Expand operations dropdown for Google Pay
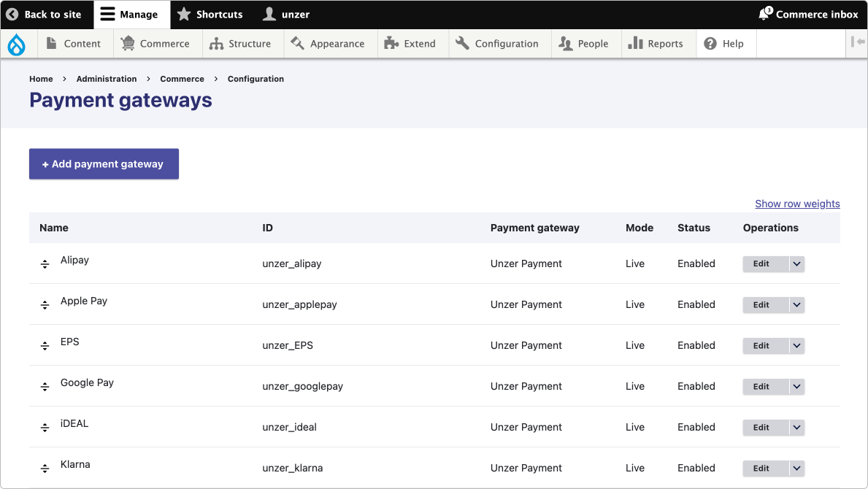868x489 pixels. [796, 387]
